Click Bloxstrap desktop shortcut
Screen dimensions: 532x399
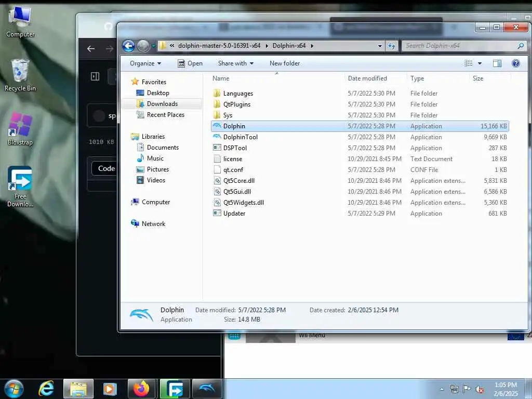(20, 129)
